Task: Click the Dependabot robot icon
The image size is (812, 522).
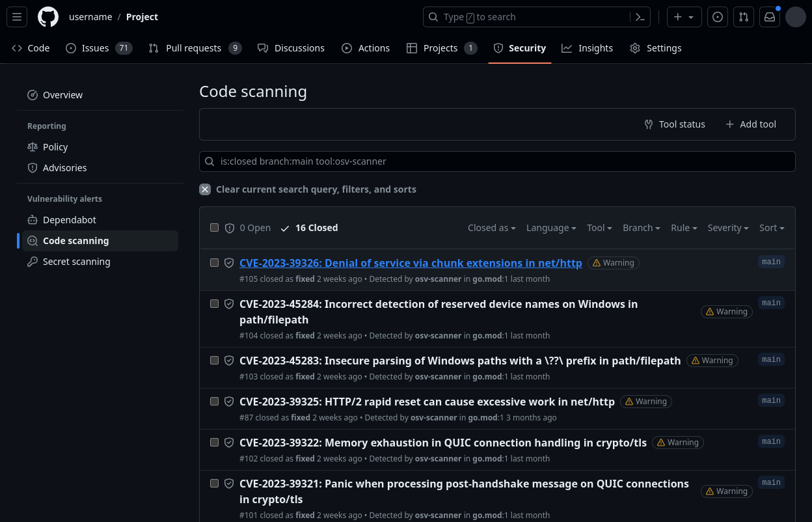Action: click(33, 220)
